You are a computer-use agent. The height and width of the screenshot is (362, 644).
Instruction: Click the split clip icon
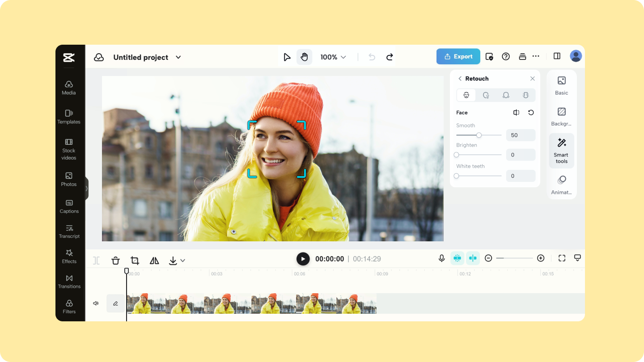96,261
